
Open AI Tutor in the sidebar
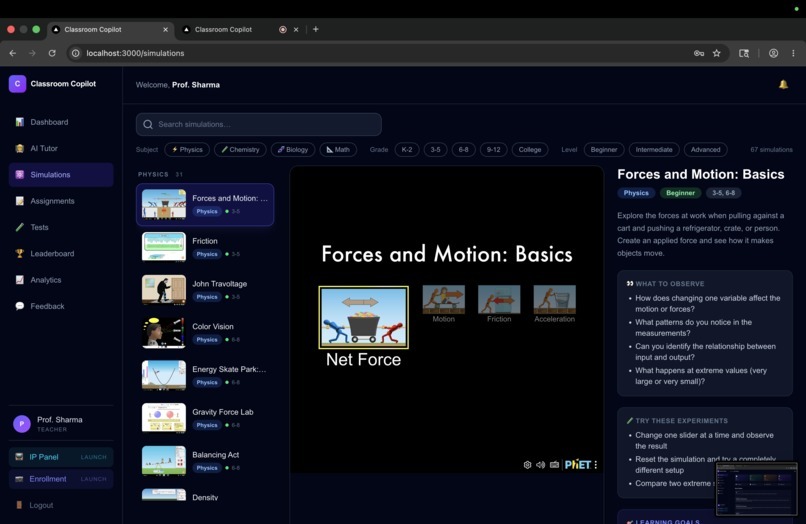click(x=61, y=148)
